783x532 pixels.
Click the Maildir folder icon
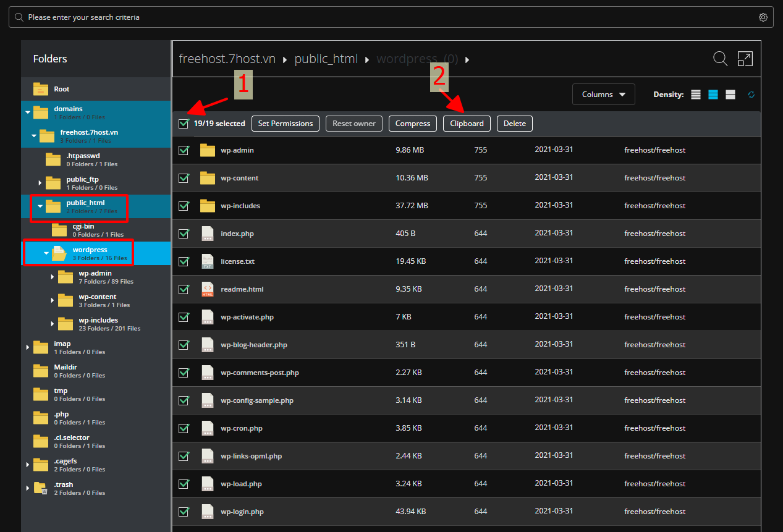click(x=41, y=371)
